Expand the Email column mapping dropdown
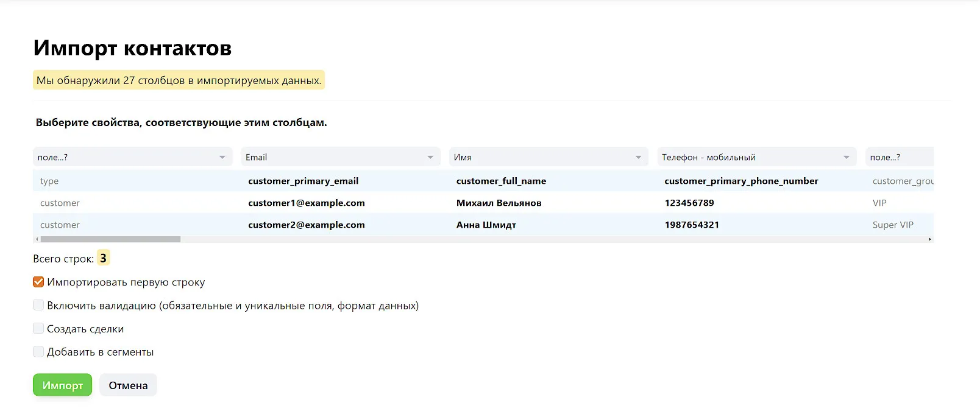The image size is (980, 414). pos(340,157)
